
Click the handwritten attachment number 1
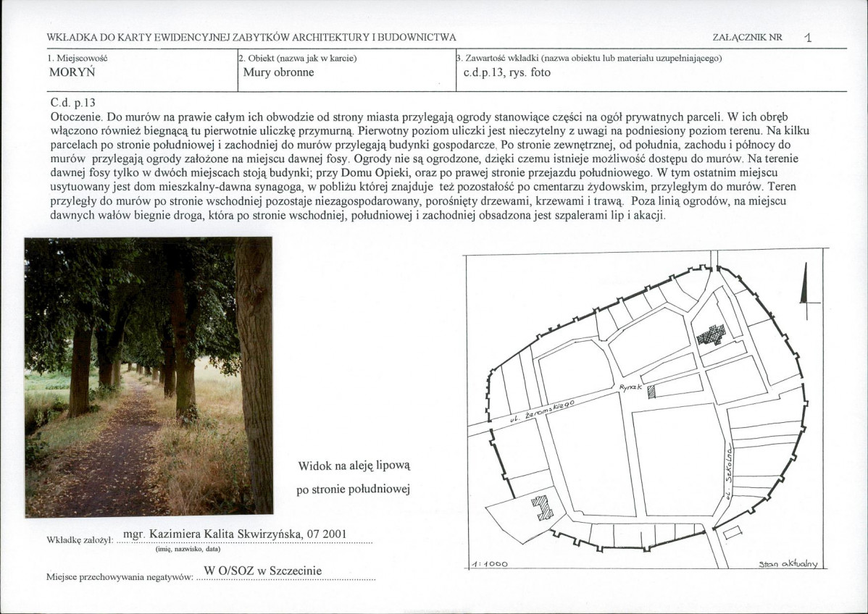click(807, 38)
